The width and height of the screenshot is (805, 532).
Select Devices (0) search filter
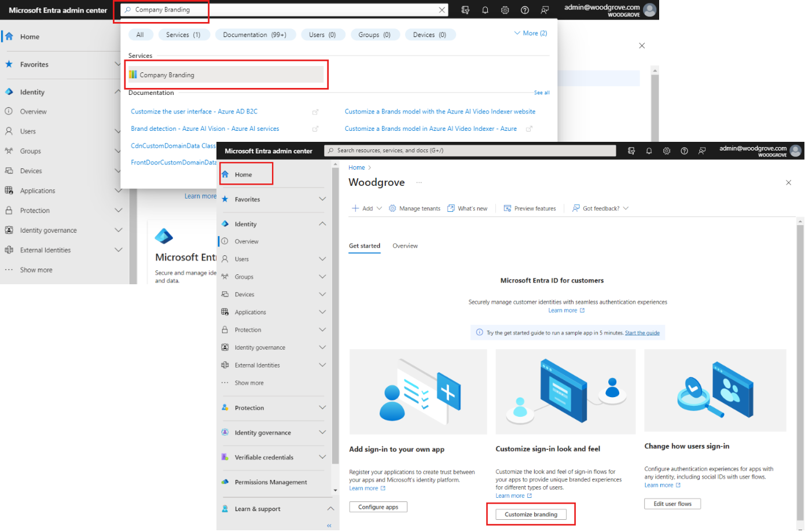(x=429, y=35)
